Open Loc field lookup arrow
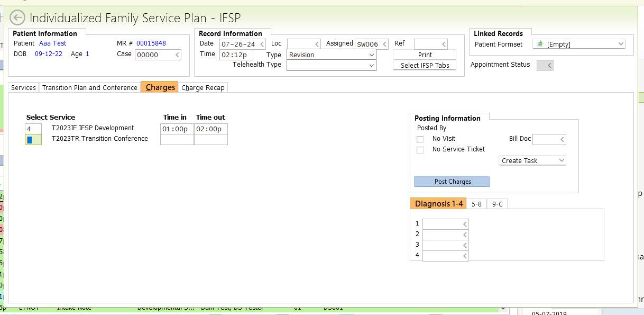Image resolution: width=644 pixels, height=315 pixels. tap(317, 44)
